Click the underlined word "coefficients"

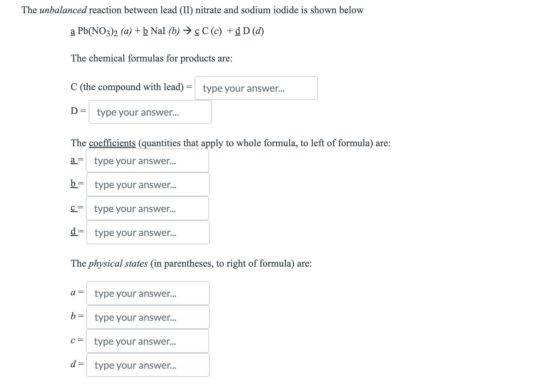(x=112, y=143)
